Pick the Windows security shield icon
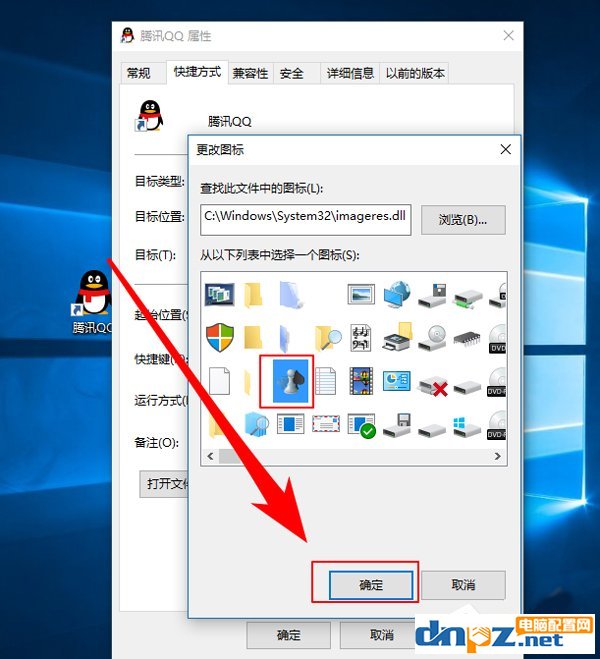The height and width of the screenshot is (659, 600). (220, 337)
